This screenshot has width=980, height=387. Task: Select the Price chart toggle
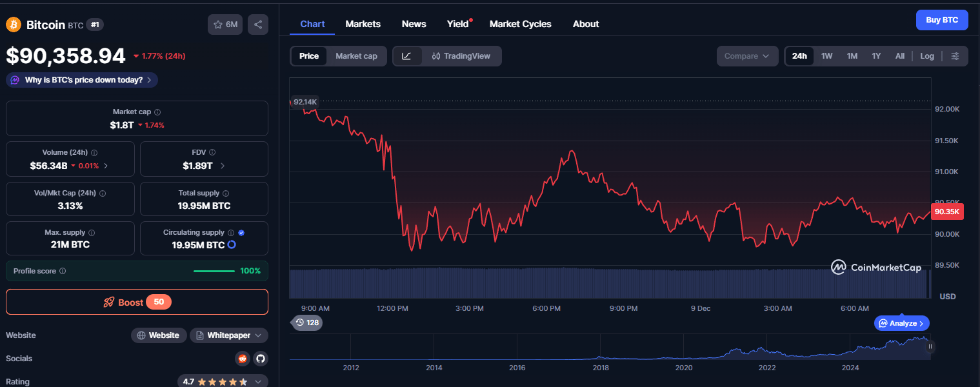(309, 56)
